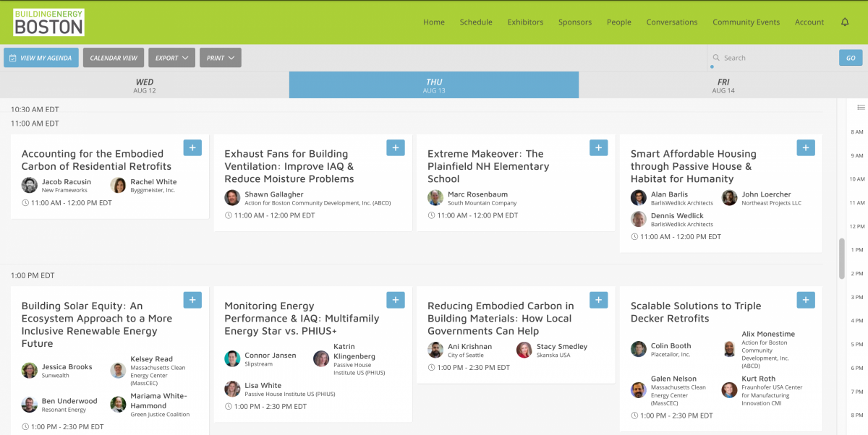The height and width of the screenshot is (435, 868).
Task: Open the Conversations menu item
Action: 672,22
